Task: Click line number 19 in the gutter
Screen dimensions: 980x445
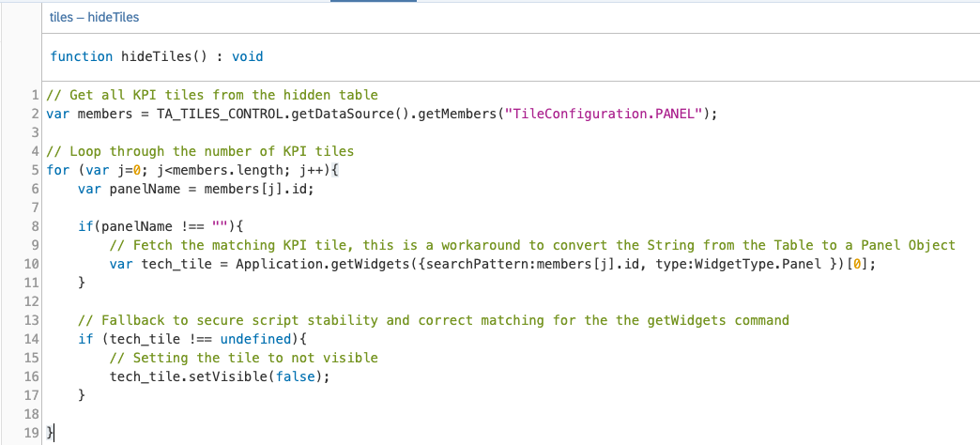Action: [x=31, y=433]
